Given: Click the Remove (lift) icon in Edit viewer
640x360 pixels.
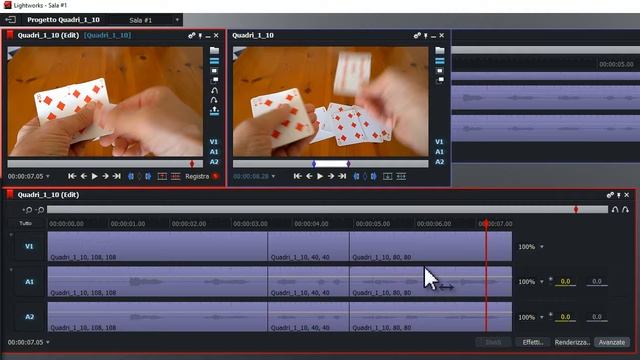Looking at the screenshot, I should [x=162, y=176].
